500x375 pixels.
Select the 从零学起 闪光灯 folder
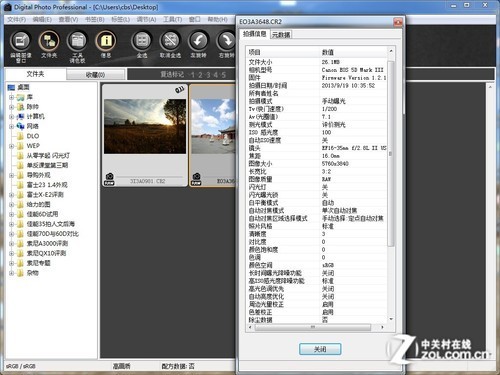click(48, 156)
